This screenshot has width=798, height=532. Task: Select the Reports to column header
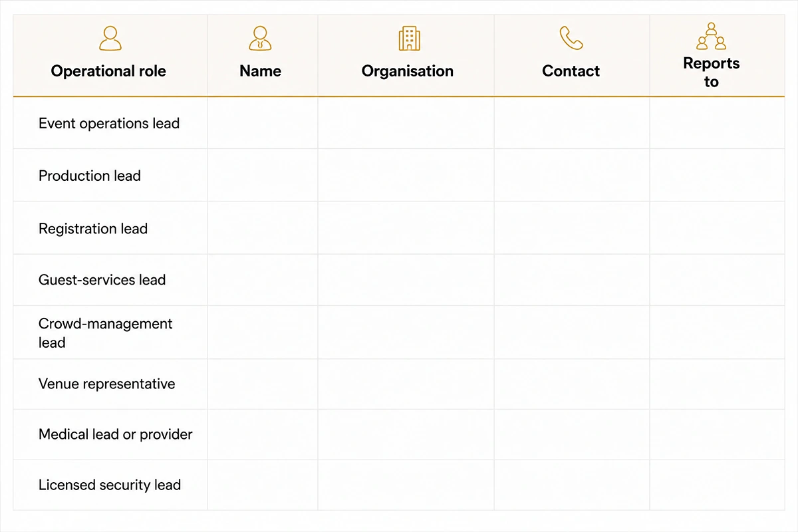[712, 72]
